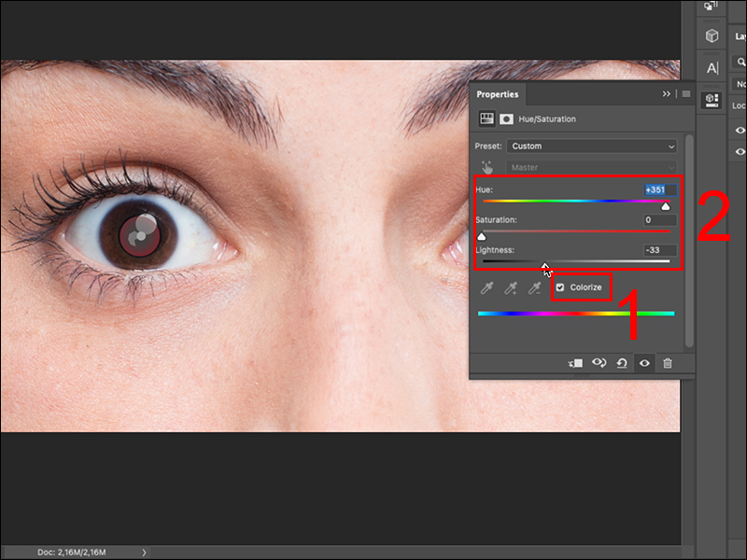Click the Saturation slider handle

[482, 236]
